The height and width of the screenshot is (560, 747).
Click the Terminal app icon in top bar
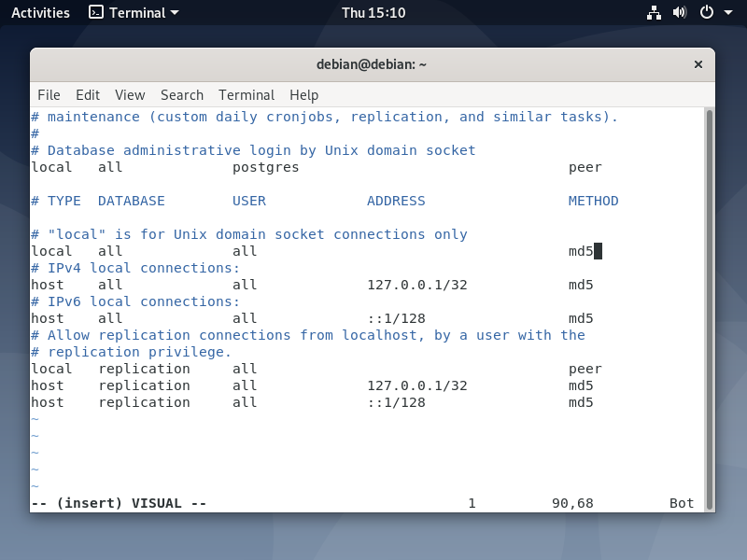pyautogui.click(x=96, y=12)
